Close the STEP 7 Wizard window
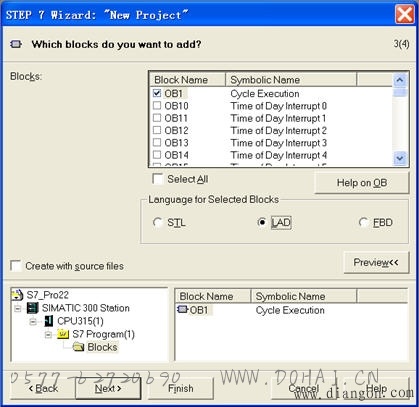419x407 pixels. click(404, 14)
